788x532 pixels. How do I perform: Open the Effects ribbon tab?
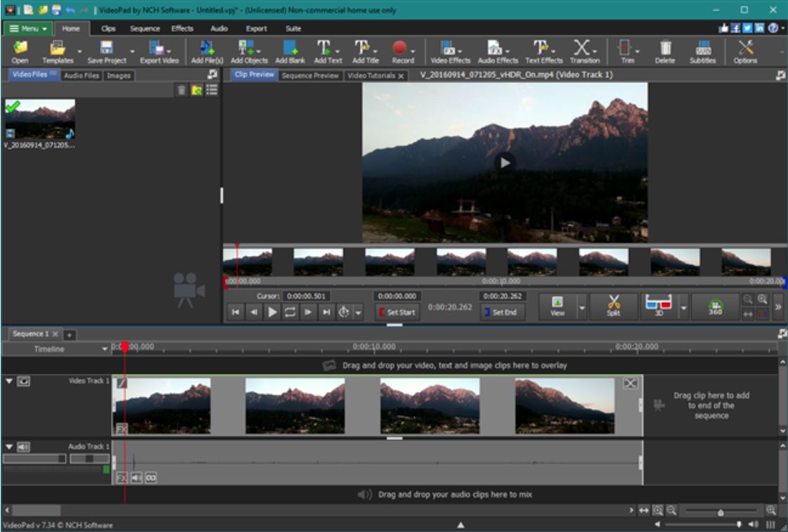[182, 29]
